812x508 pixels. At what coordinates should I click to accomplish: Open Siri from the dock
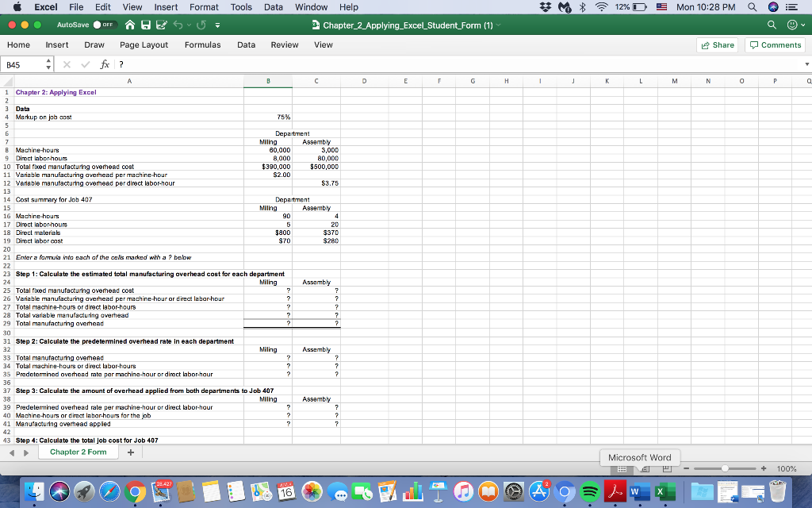[59, 491]
